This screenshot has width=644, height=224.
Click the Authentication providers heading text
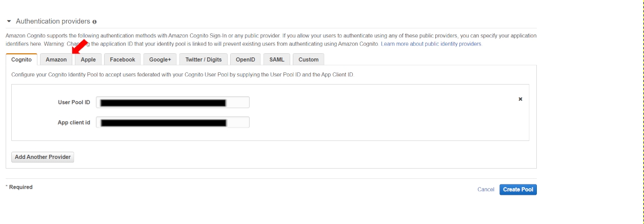click(x=53, y=22)
